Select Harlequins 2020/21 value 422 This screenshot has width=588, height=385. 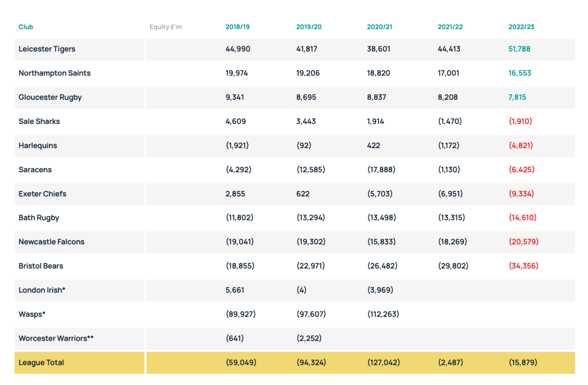point(373,146)
